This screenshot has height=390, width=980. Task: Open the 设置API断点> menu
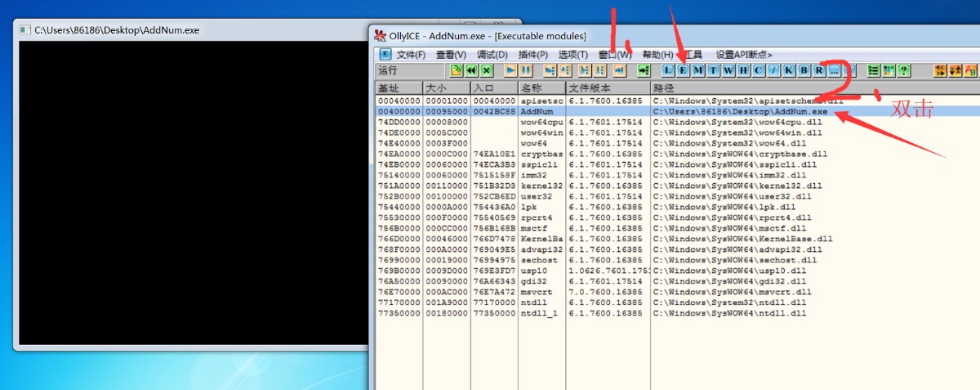(x=744, y=55)
